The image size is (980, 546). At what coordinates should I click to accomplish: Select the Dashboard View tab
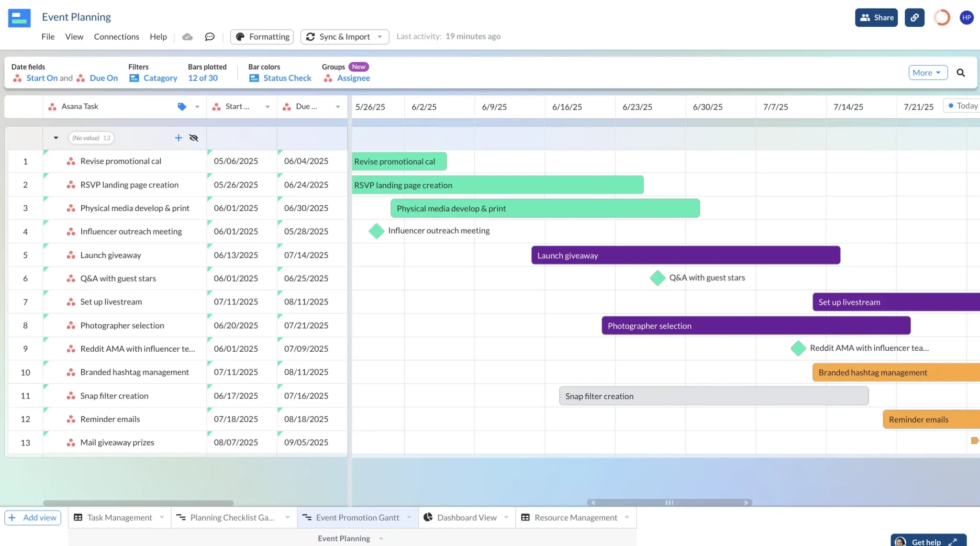(x=467, y=518)
